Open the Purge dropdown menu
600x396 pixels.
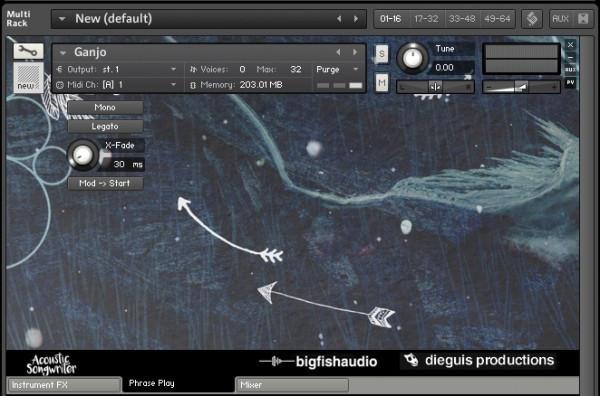[337, 69]
